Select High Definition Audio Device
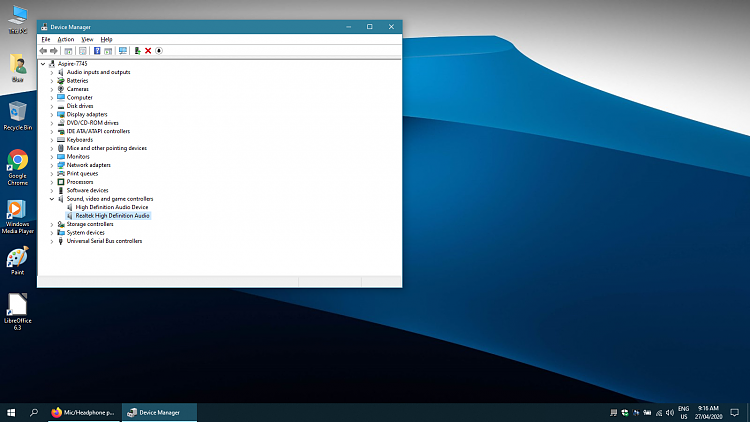750x422 pixels. (x=111, y=207)
